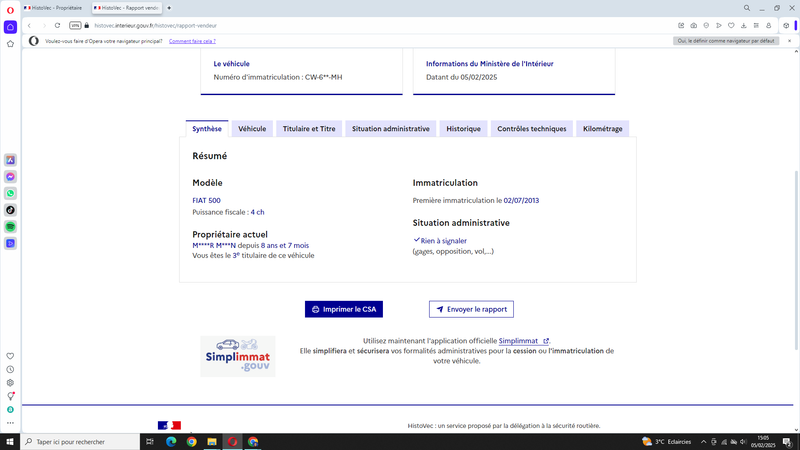Click the Windows search box

pos(80,442)
